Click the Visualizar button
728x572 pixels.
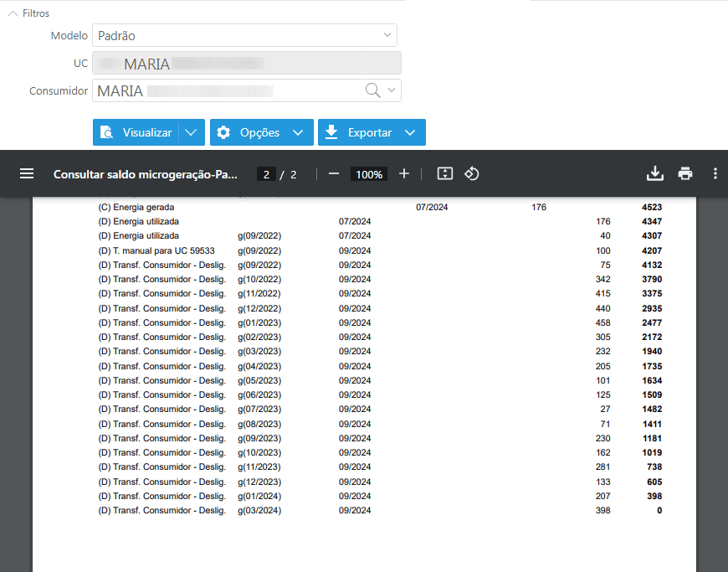pyautogui.click(x=136, y=132)
